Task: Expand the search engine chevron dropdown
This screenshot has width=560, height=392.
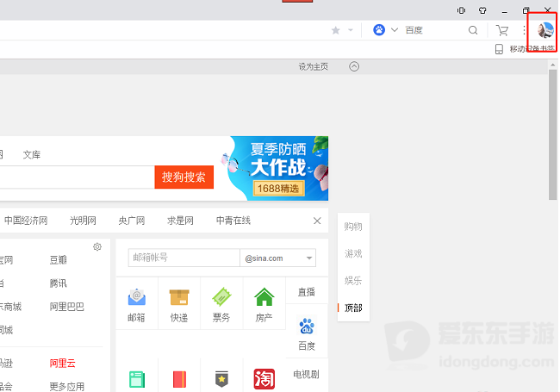Action: pyautogui.click(x=395, y=30)
